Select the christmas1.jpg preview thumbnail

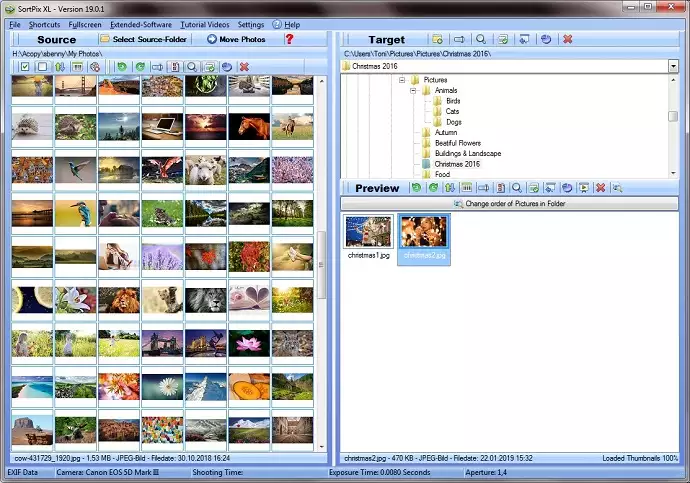click(x=367, y=232)
